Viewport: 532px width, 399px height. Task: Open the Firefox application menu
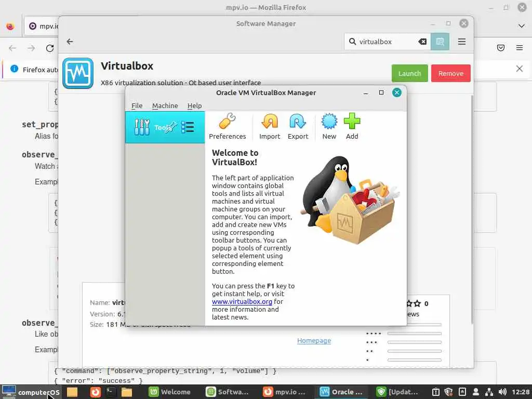519,48
